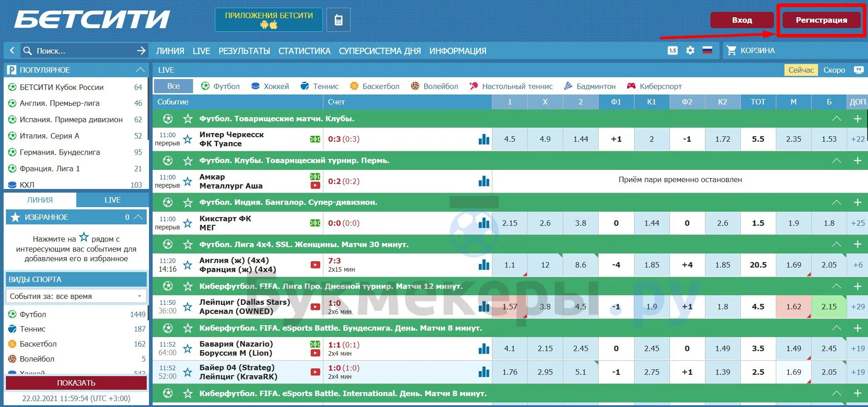Open the cart icon next to КОРЗИНА
This screenshot has height=407, width=868.
click(731, 50)
